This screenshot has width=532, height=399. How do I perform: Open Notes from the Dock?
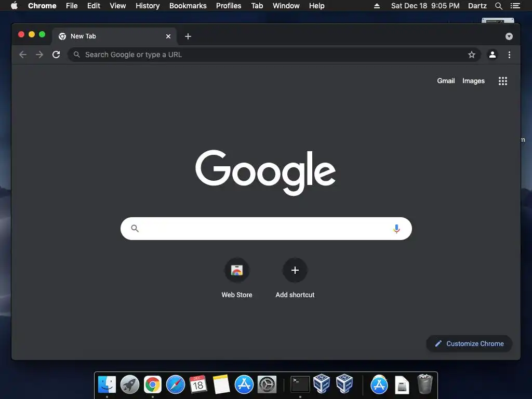(x=221, y=384)
